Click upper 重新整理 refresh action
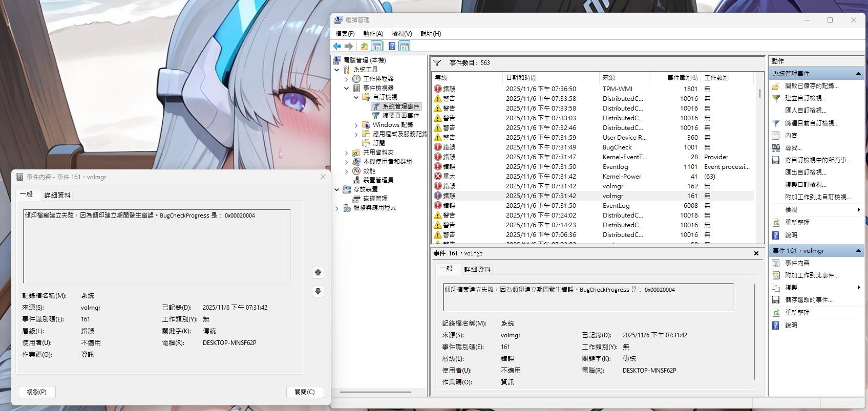868x411 pixels. 797,223
